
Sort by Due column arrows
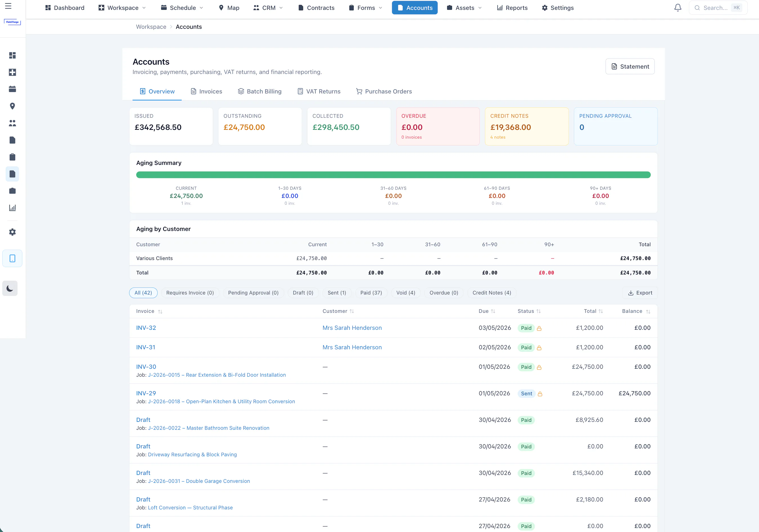(493, 311)
